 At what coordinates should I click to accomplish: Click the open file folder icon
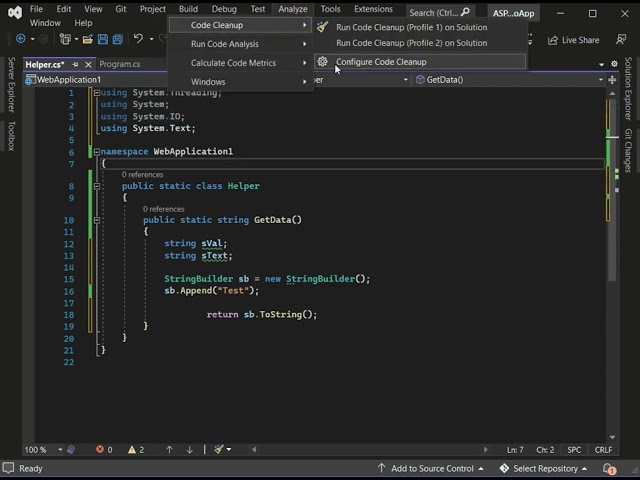point(87,39)
